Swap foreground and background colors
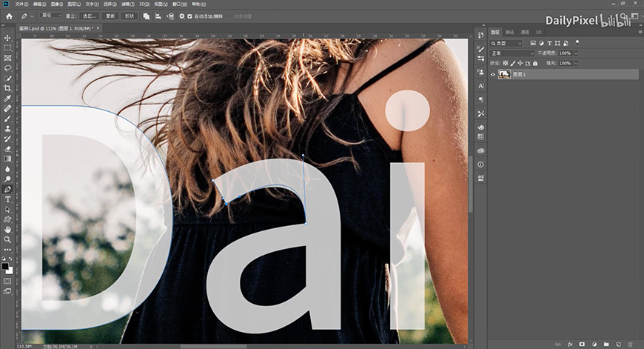Viewport: 644px width, 349px height. 10,259
